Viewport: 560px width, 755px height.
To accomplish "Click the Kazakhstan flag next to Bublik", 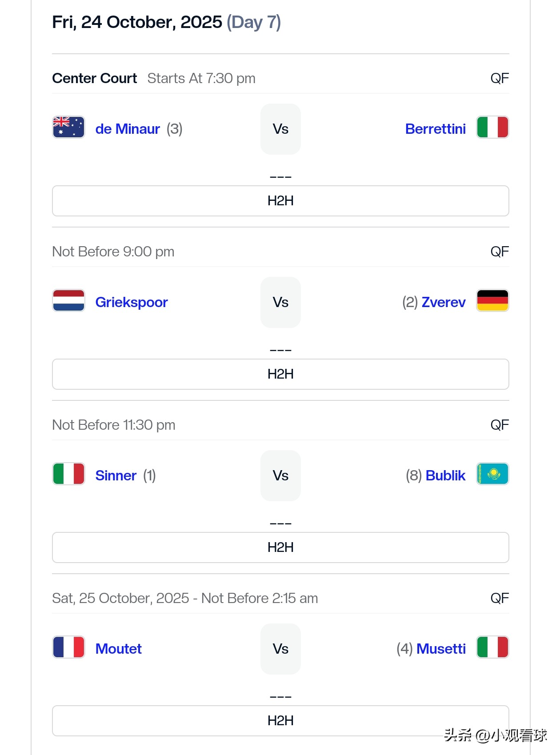I will (x=492, y=474).
